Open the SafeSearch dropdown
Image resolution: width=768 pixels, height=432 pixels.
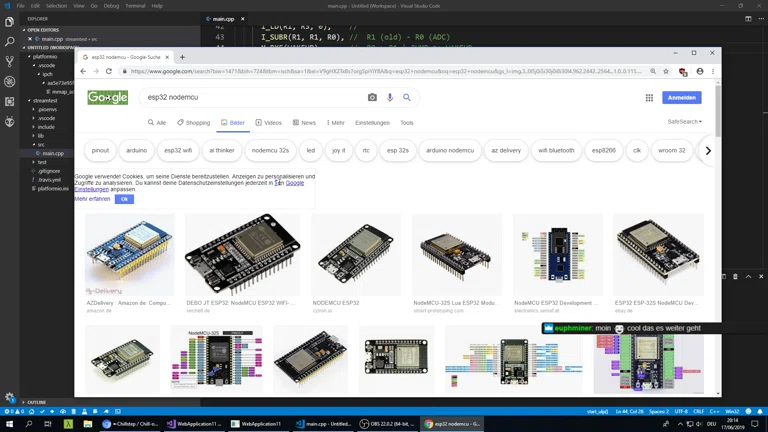coord(684,122)
